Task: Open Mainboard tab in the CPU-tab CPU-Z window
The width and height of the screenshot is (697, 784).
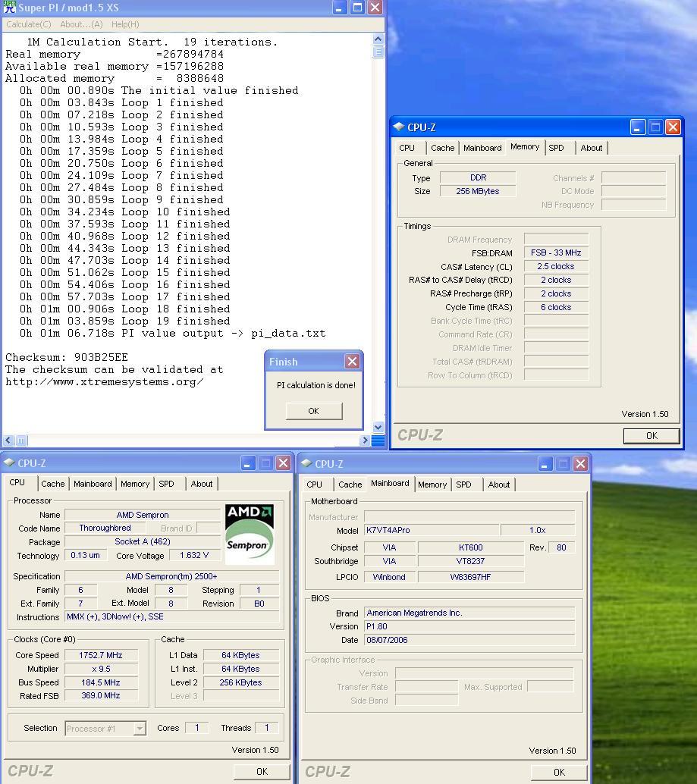Action: coord(93,484)
